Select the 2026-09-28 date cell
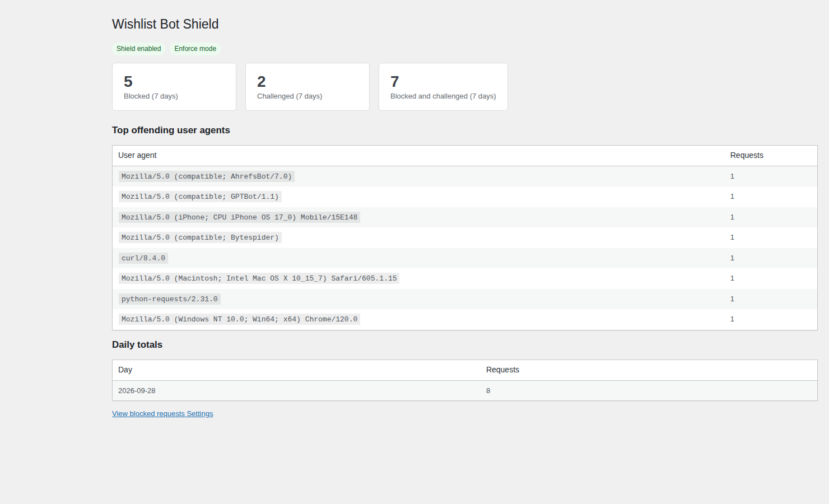Screen dimensions: 829x504 click(x=137, y=391)
